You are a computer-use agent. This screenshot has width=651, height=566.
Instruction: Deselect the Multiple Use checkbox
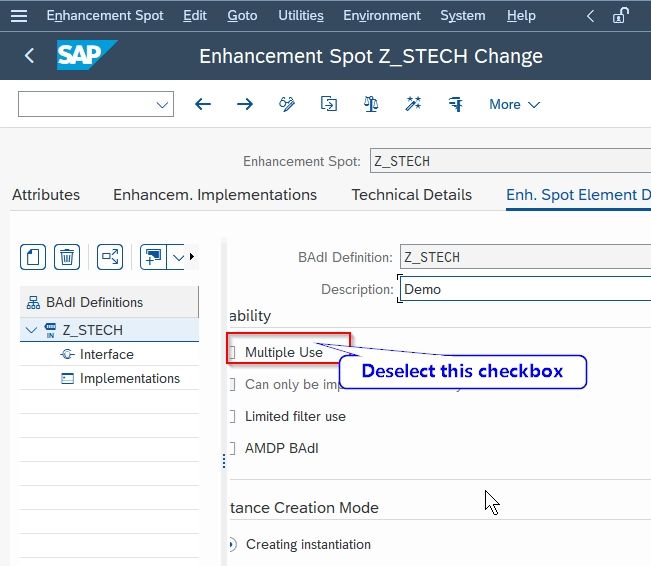click(x=232, y=352)
